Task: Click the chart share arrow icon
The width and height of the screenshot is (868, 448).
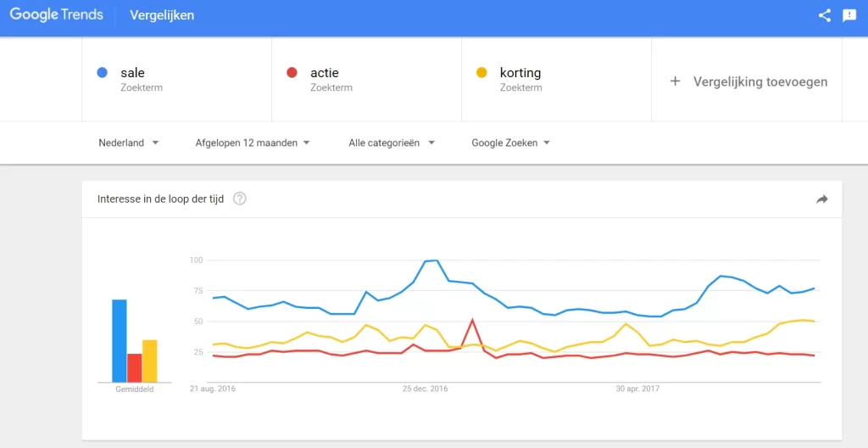Action: point(821,199)
